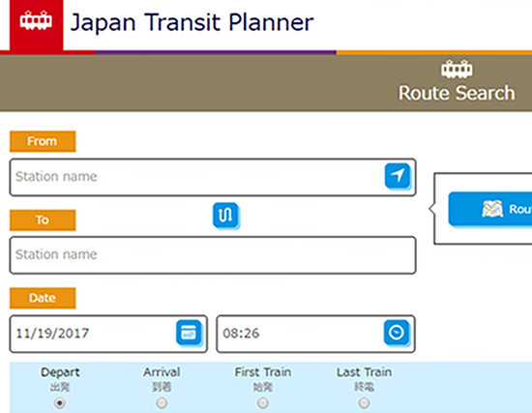Click the orange To label
Image resolution: width=532 pixels, height=413 pixels.
43,221
